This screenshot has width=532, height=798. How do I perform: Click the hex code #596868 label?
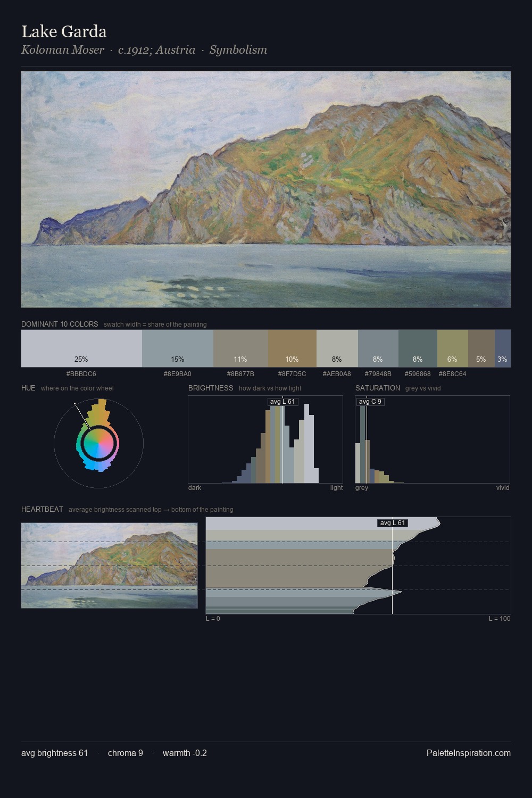[x=418, y=374]
